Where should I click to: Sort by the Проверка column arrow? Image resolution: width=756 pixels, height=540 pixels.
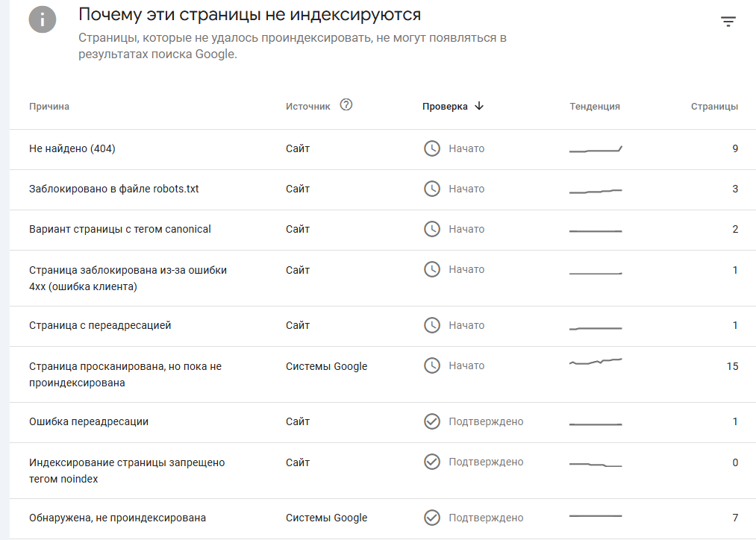(479, 106)
